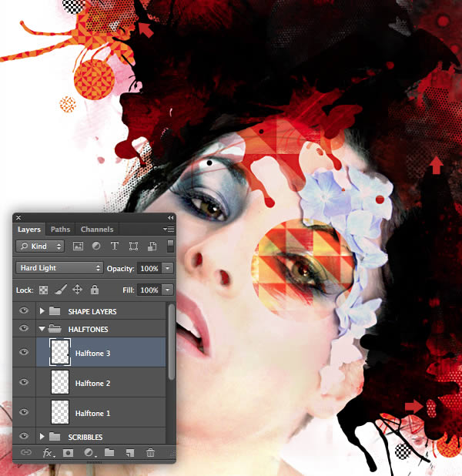Open the Hard Light blend mode dropdown

[59, 268]
